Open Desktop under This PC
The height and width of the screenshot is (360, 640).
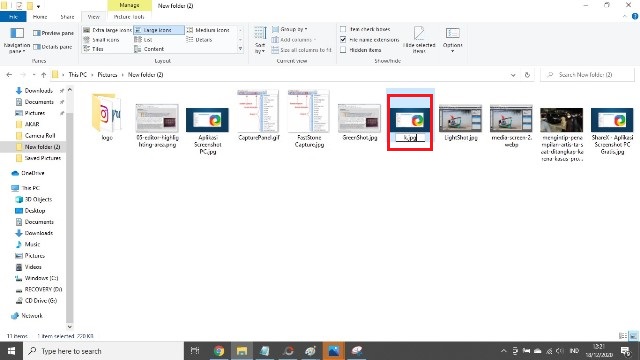tap(35, 211)
